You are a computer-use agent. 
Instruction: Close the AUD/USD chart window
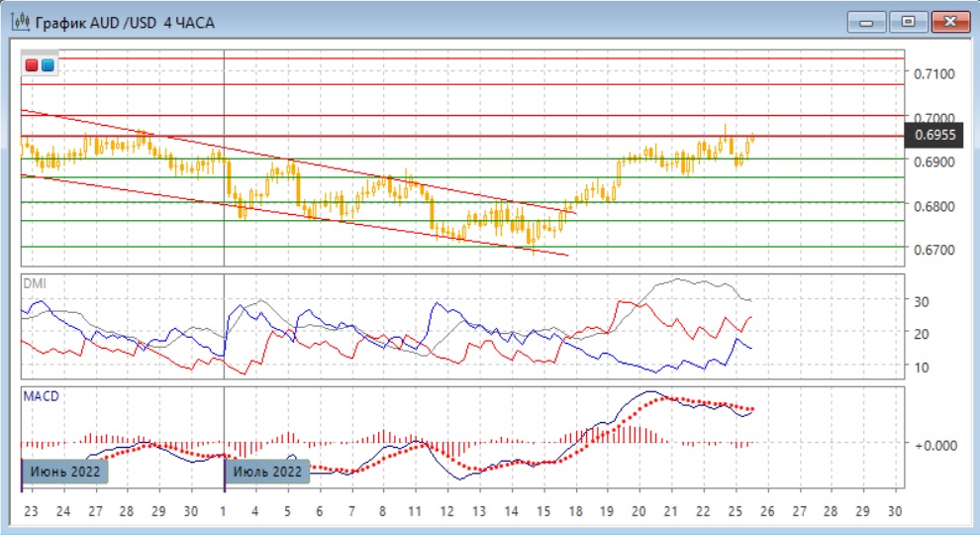pos(948,21)
